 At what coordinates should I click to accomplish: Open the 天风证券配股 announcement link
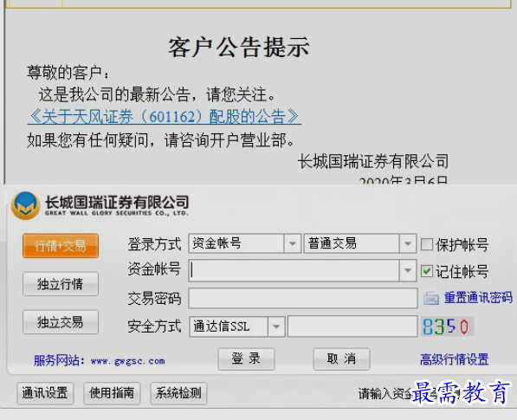point(165,117)
